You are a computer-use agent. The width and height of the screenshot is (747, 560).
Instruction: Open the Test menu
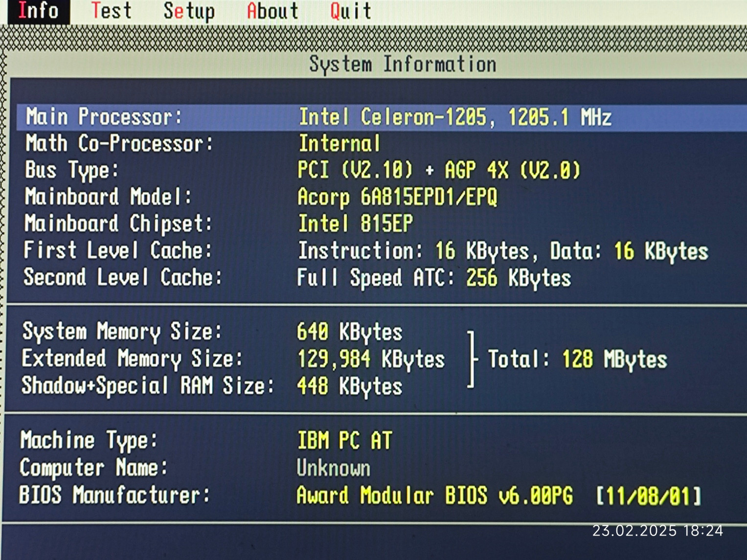pos(112,11)
